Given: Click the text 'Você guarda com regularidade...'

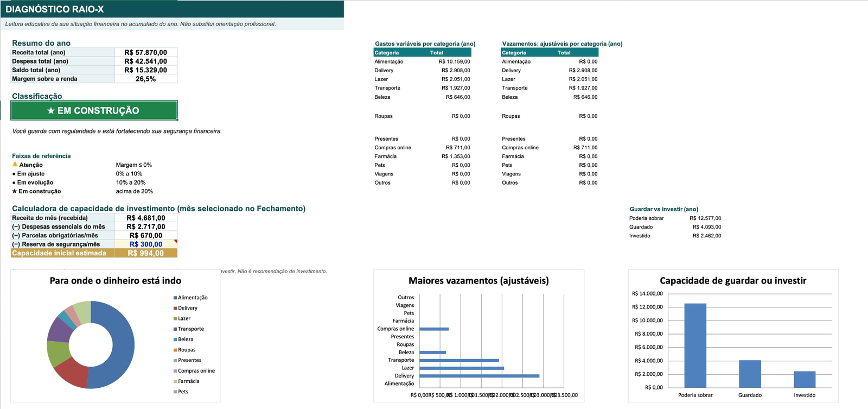Looking at the screenshot, I should point(117,131).
